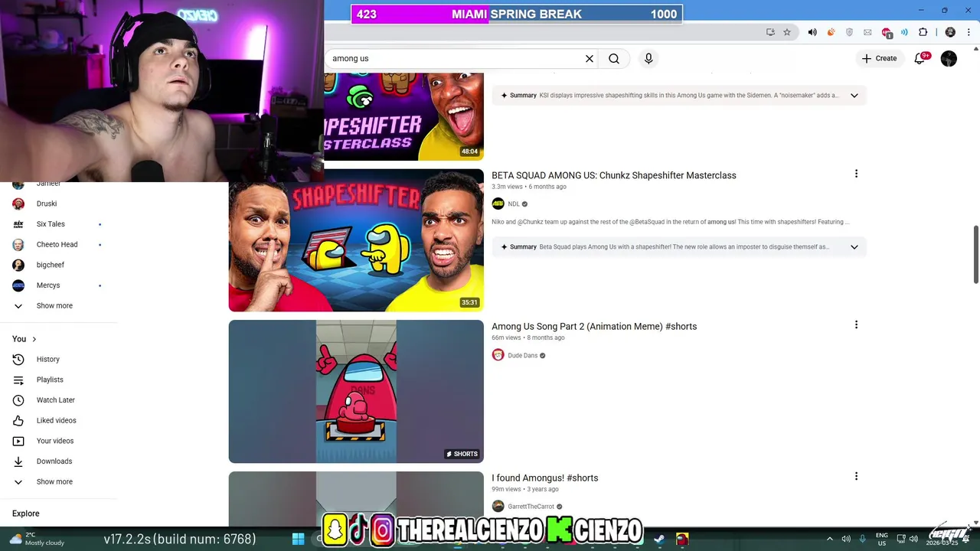Image resolution: width=980 pixels, height=551 pixels.
Task: Open YouTube notifications bell
Action: [x=920, y=59]
